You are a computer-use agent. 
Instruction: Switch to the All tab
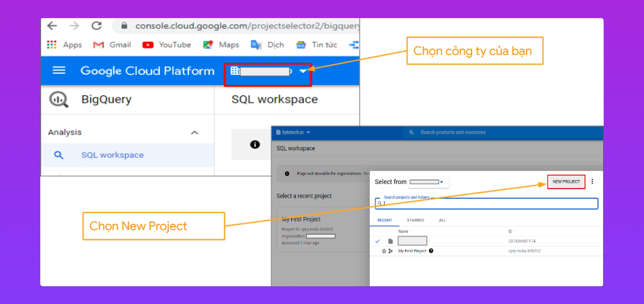(442, 220)
